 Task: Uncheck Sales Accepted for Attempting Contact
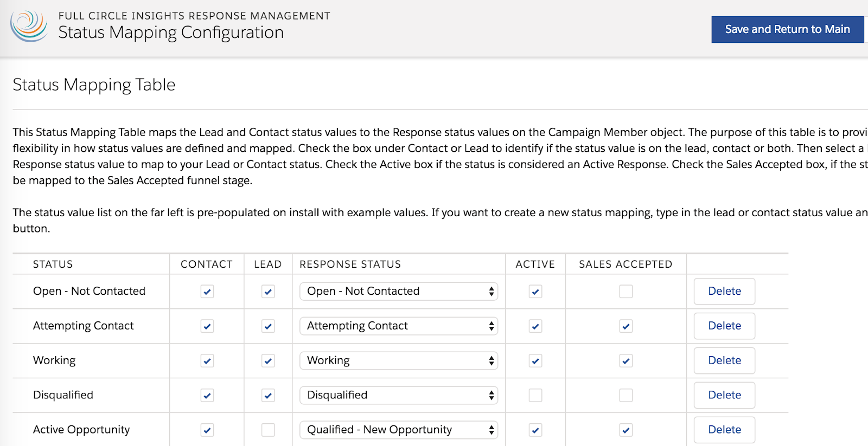(626, 326)
